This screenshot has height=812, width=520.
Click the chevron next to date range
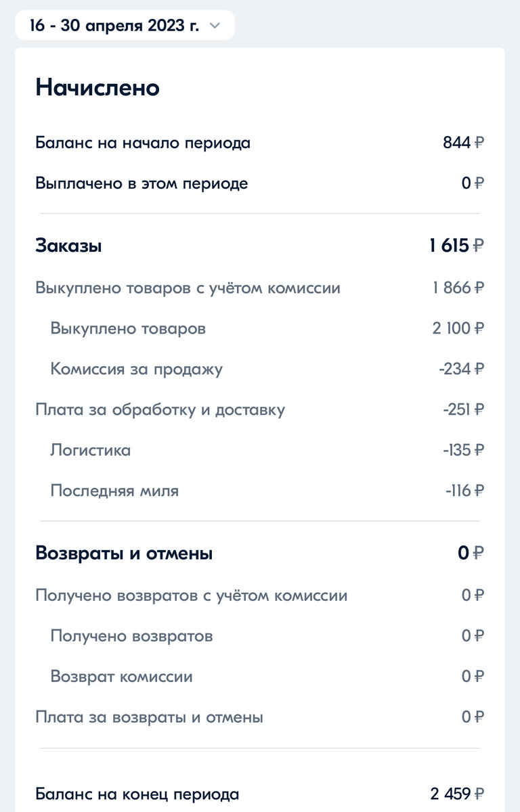(x=215, y=26)
